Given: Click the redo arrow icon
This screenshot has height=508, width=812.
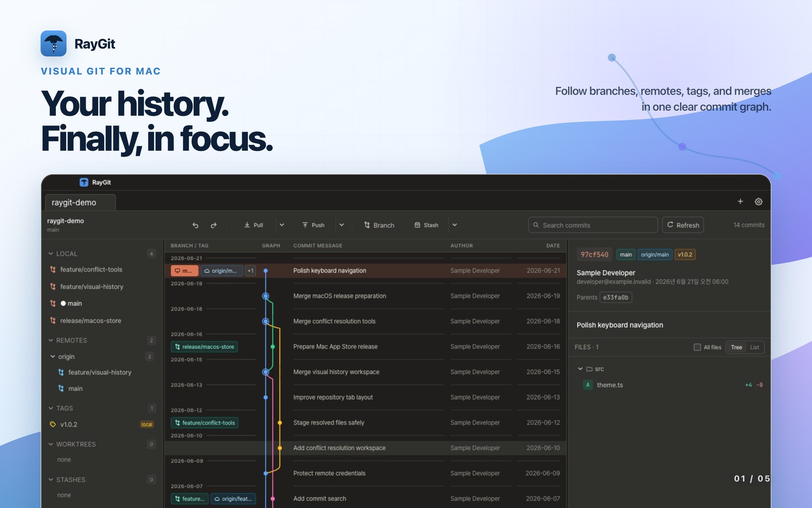Looking at the screenshot, I should tap(214, 225).
